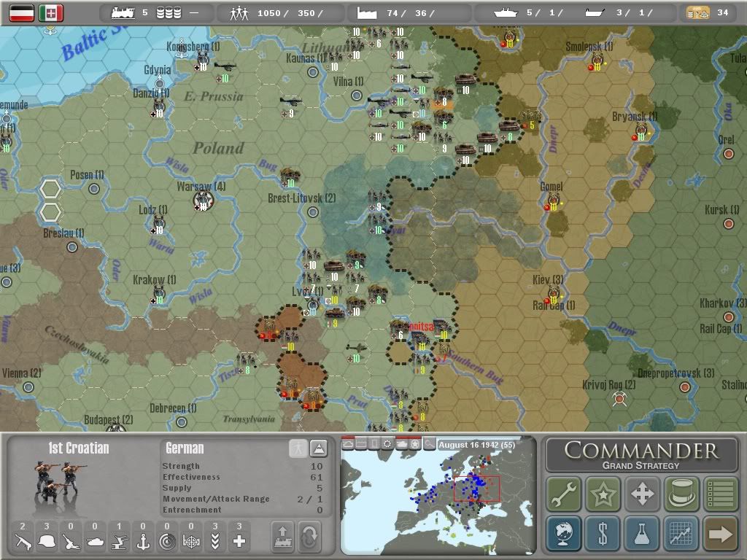Click the manpower people icon
The image size is (747, 560).
tap(239, 13)
